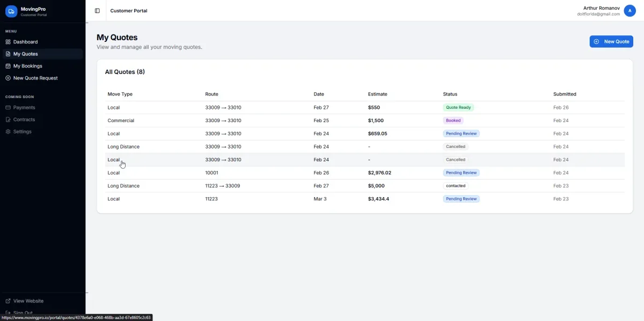Image resolution: width=644 pixels, height=321 pixels.
Task: Click the My Quotes document icon
Action: 7,53
